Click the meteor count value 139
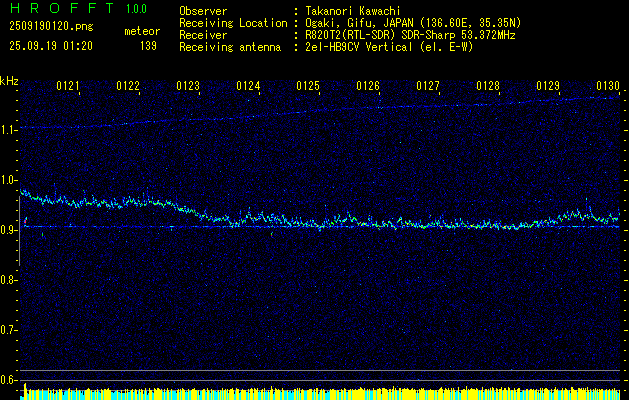Image resolution: width=629 pixels, height=400 pixels. coord(148,46)
